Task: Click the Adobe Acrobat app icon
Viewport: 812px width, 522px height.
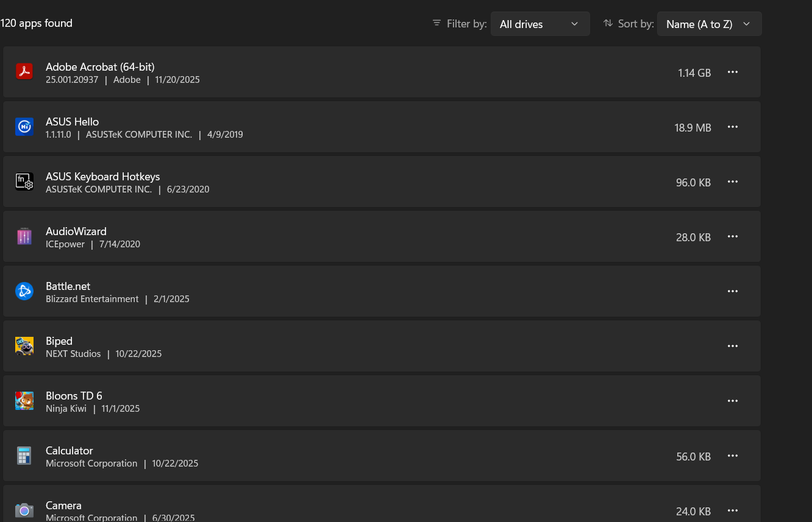Action: coord(24,72)
